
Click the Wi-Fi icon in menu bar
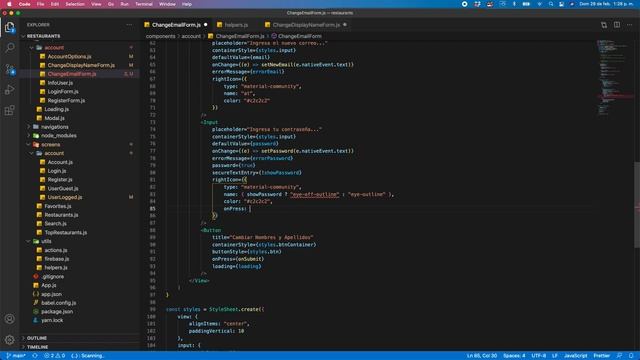pos(539,4)
